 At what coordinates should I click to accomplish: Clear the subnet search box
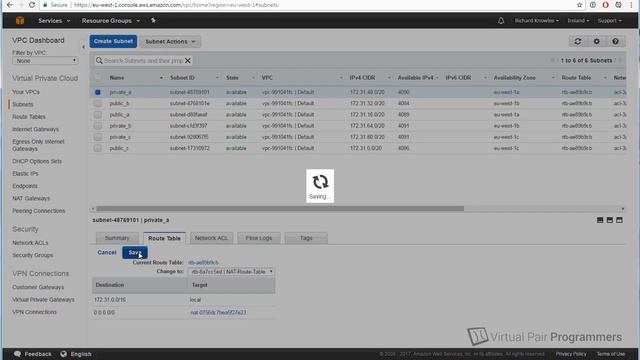[x=188, y=60]
